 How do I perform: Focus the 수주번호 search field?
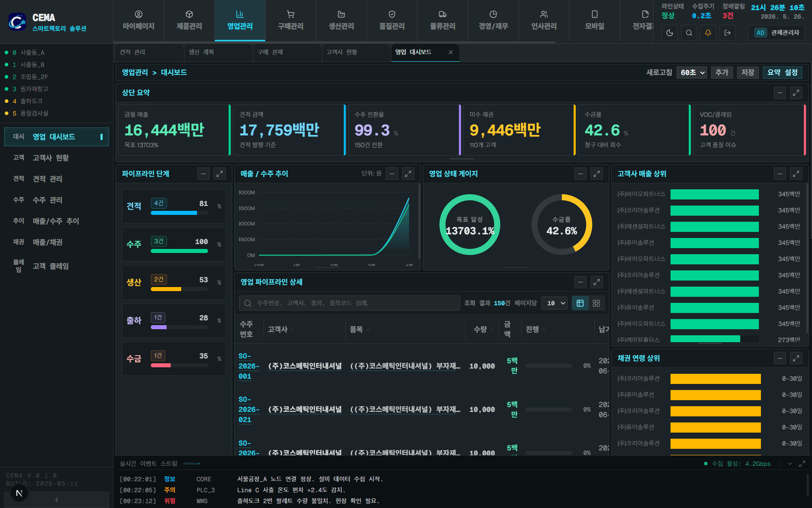click(x=349, y=303)
